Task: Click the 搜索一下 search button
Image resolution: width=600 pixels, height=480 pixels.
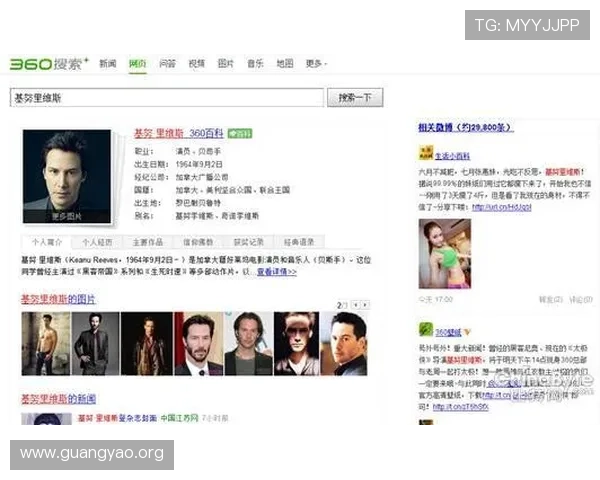Action: coord(355,98)
